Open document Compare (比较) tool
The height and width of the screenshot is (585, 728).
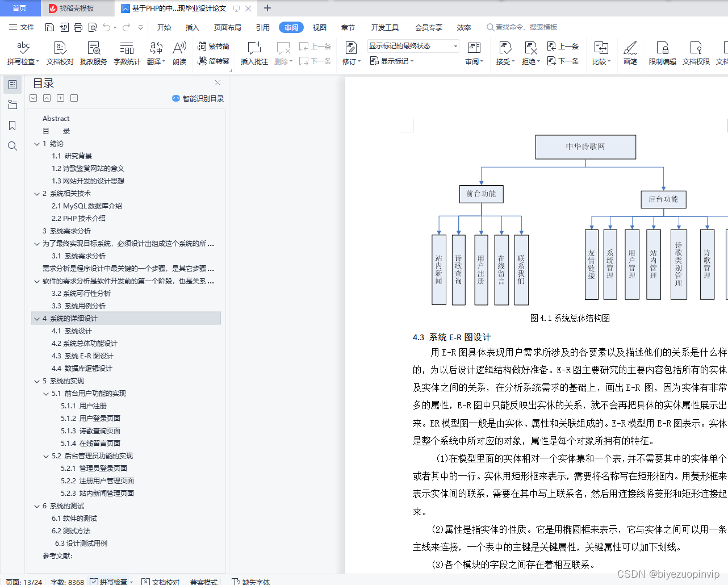click(x=601, y=53)
